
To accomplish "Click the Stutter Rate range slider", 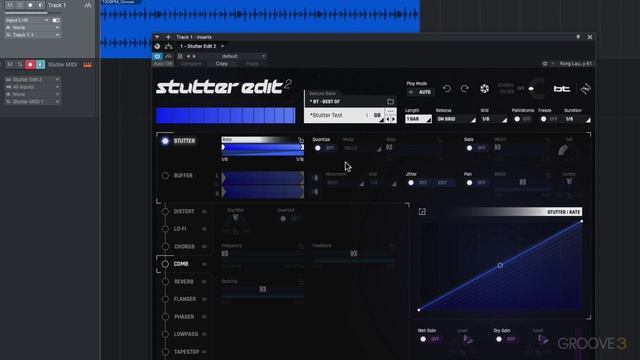I will click(263, 147).
